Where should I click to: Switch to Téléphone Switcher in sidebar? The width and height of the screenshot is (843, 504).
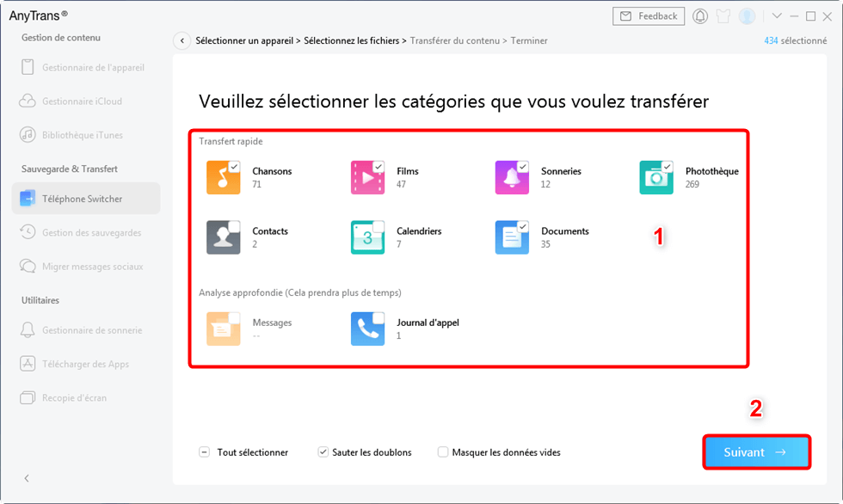click(x=85, y=197)
